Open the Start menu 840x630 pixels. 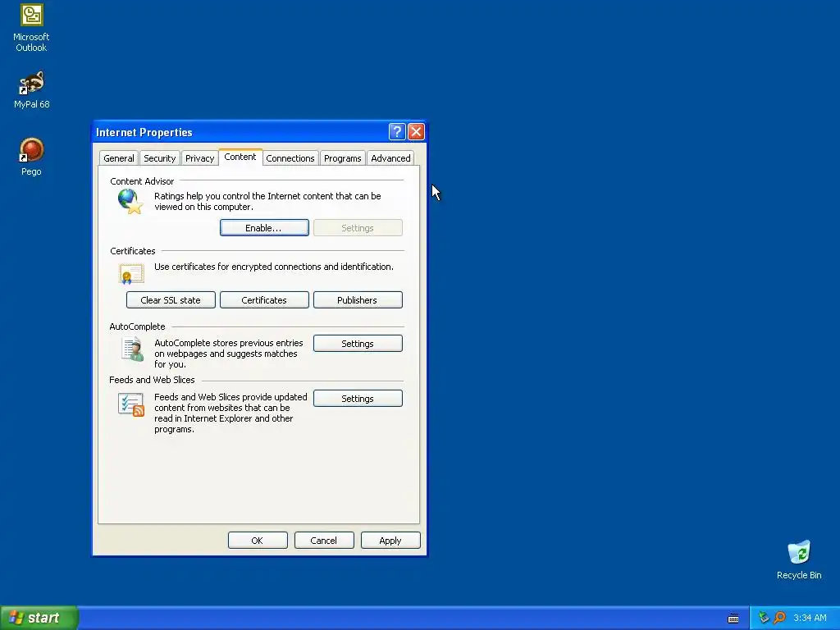(39, 618)
